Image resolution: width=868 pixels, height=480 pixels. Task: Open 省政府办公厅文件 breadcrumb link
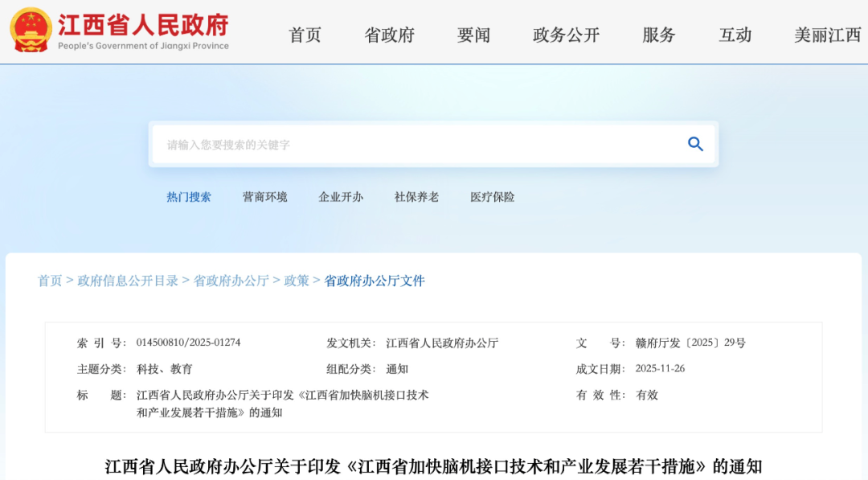point(375,281)
